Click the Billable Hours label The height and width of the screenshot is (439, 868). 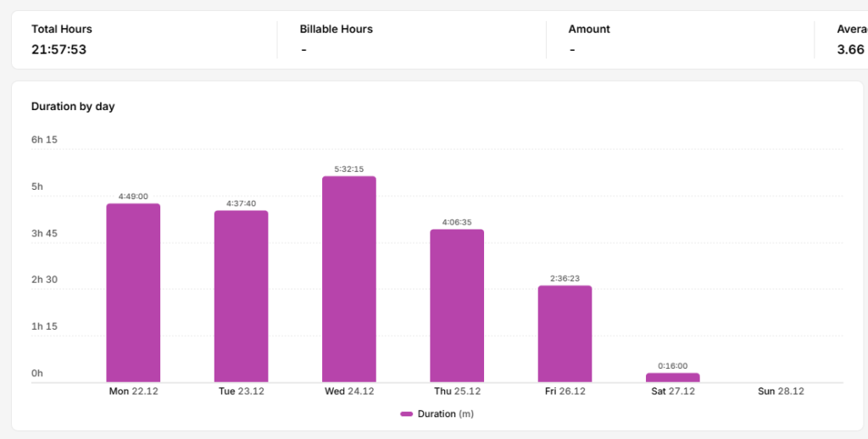coord(337,30)
